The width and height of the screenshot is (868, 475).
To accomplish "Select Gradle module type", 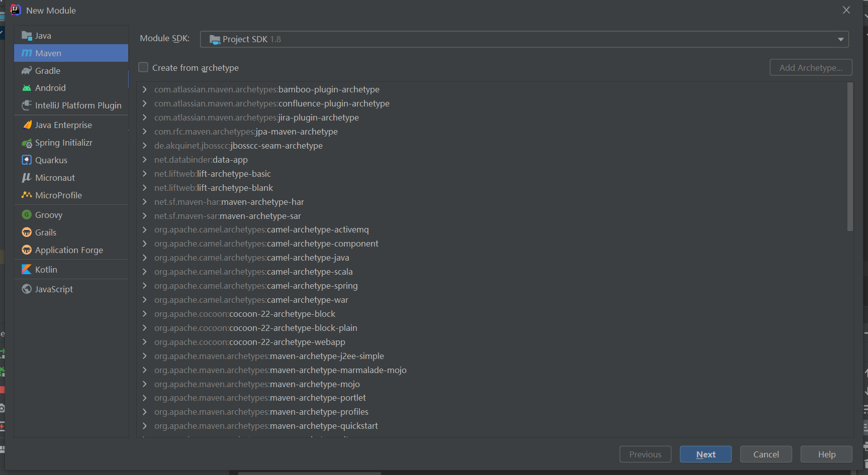I will [71, 71].
